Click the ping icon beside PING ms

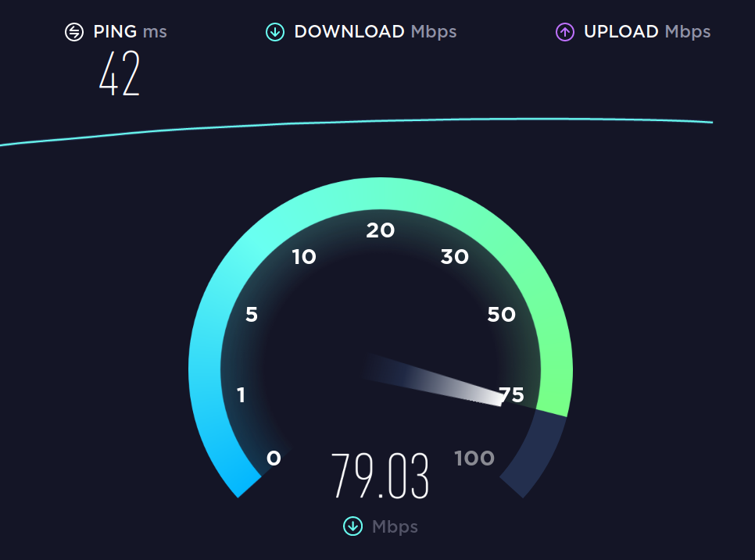point(74,32)
